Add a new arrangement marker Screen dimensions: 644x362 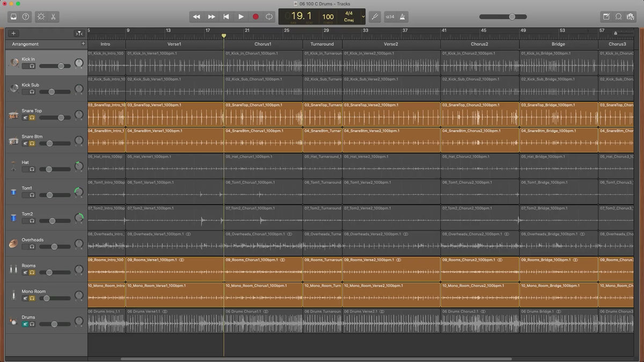(x=83, y=43)
